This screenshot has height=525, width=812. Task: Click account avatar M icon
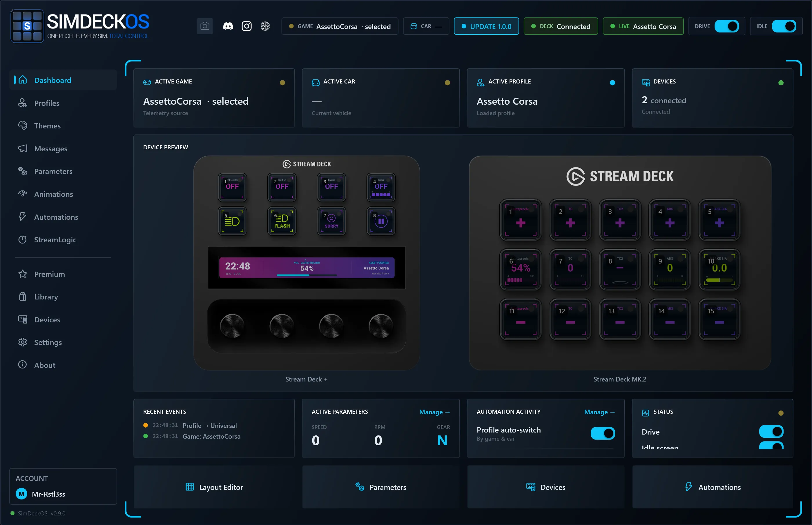coord(21,494)
